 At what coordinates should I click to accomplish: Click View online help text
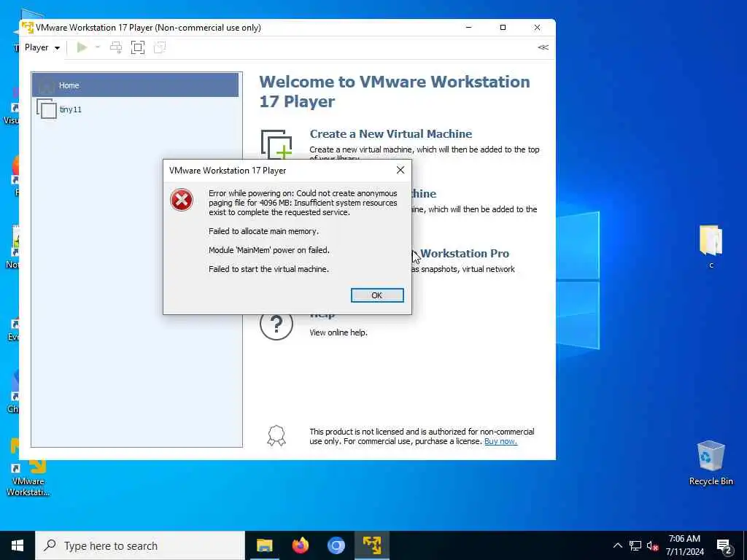(x=338, y=332)
